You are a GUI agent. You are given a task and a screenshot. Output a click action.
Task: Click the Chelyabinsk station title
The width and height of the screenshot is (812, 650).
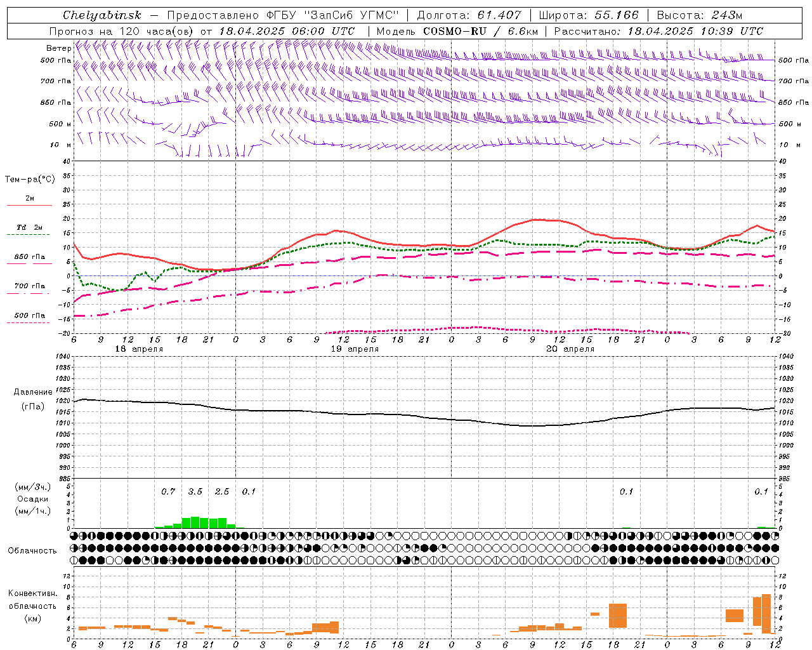102,15
